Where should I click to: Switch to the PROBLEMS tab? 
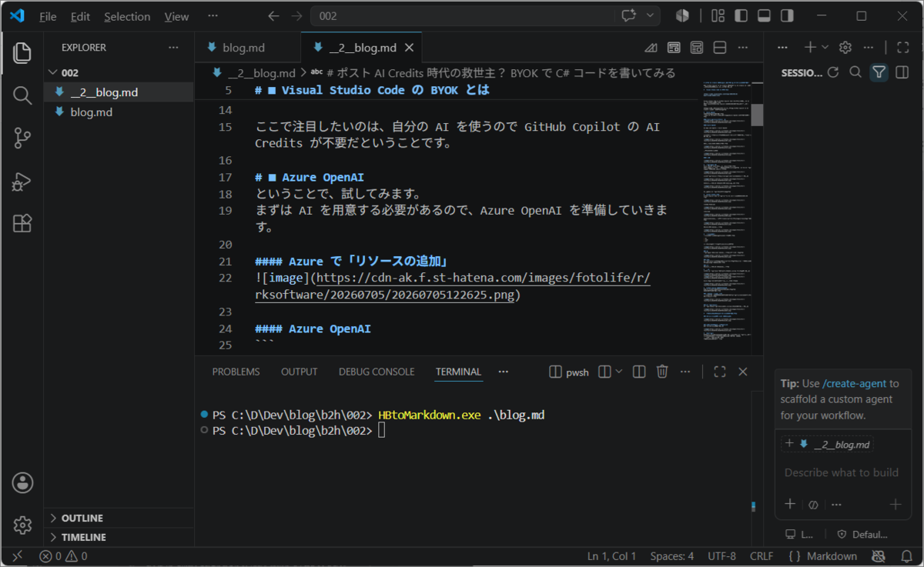coord(236,372)
